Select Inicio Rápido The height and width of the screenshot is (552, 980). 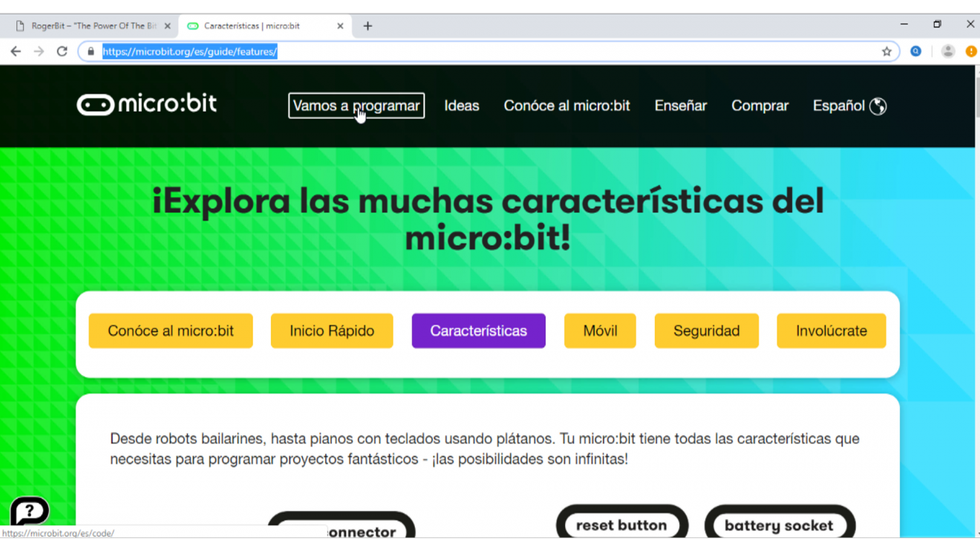[331, 330]
